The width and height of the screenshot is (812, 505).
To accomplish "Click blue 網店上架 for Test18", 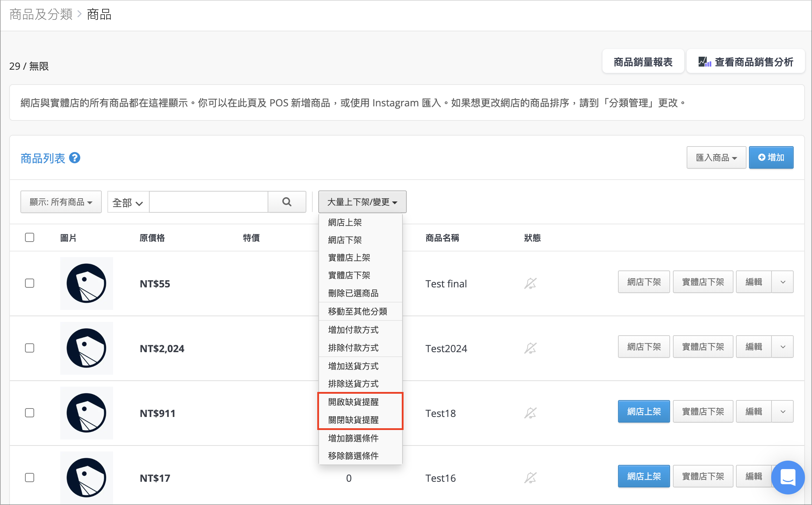I will (x=644, y=411).
